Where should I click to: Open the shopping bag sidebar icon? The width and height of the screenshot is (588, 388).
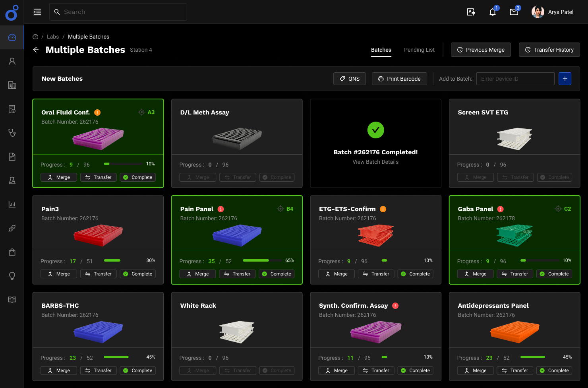(x=12, y=252)
